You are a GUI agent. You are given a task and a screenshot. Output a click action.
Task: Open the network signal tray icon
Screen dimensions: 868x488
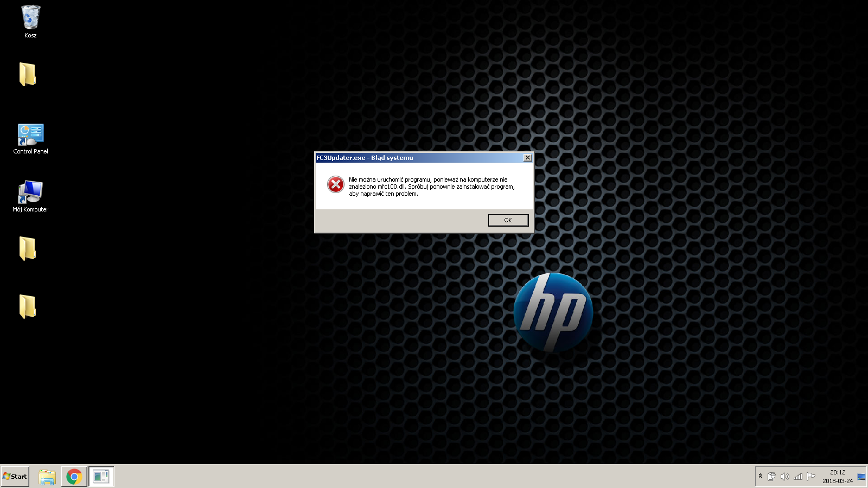(797, 477)
